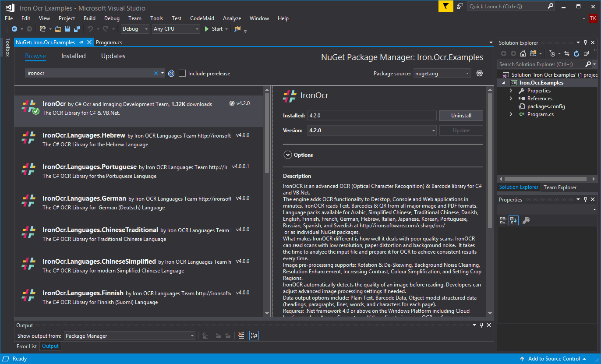
Task: Click Clear All output icon in Output pane
Action: click(241, 335)
